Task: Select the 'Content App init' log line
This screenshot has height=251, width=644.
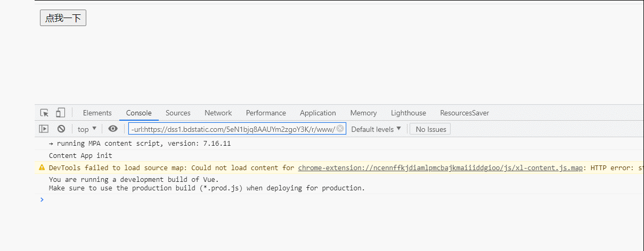Action: click(80, 156)
